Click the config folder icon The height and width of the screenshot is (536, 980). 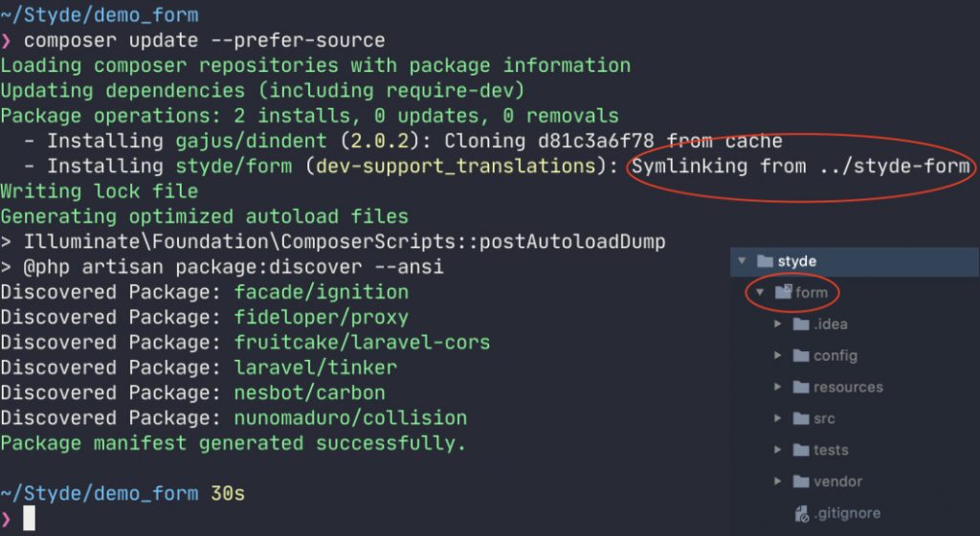801,355
